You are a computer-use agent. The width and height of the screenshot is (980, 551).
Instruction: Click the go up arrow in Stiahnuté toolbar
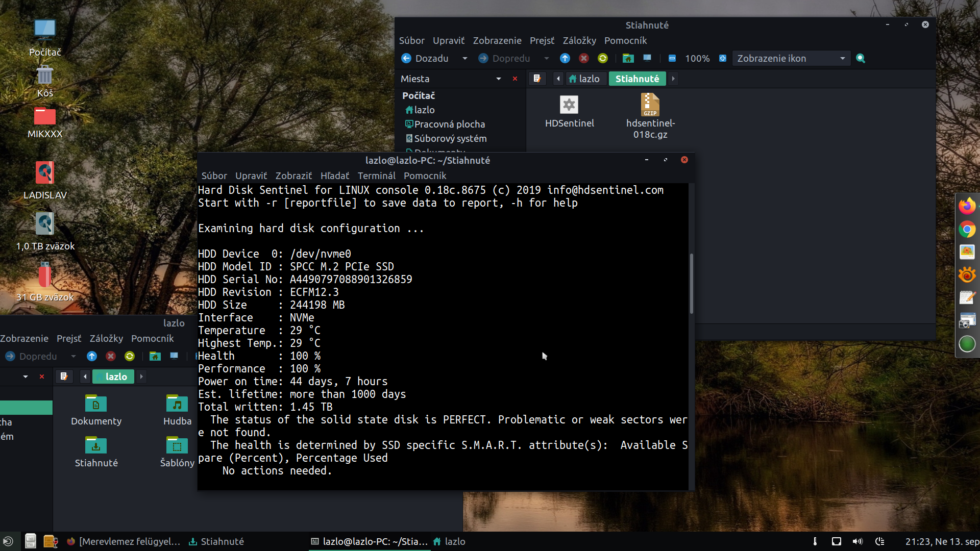point(565,58)
